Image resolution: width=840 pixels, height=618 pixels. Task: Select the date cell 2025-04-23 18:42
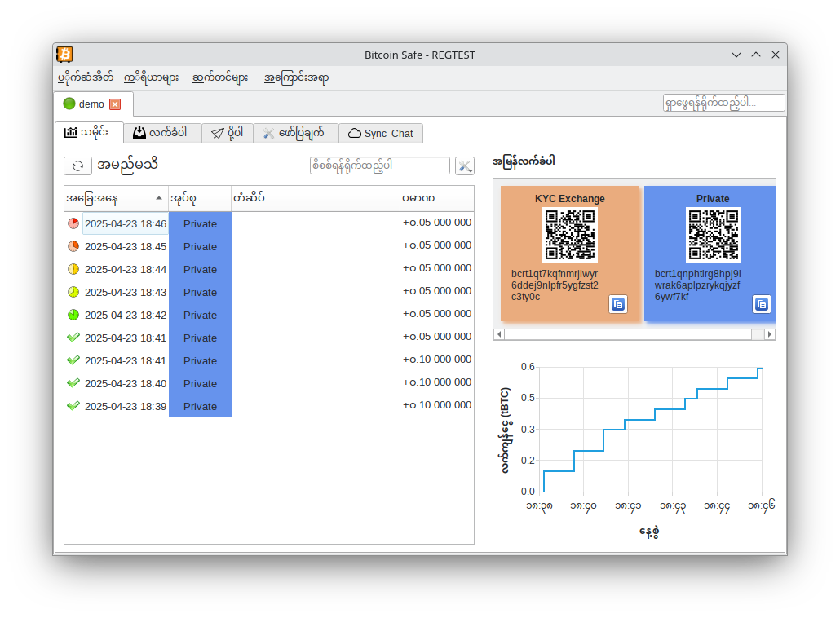pos(126,315)
